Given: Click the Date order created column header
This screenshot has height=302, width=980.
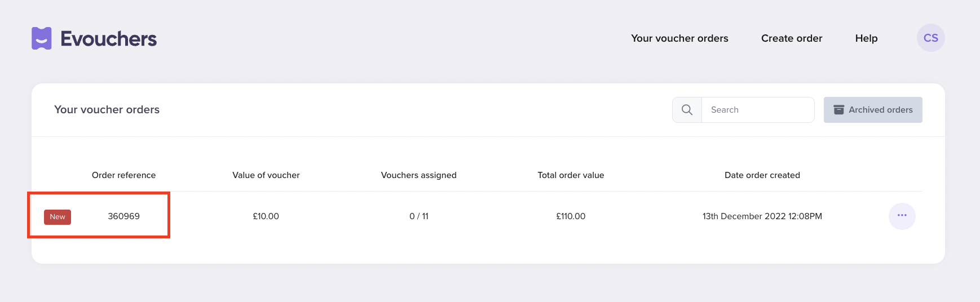Looking at the screenshot, I should tap(762, 175).
